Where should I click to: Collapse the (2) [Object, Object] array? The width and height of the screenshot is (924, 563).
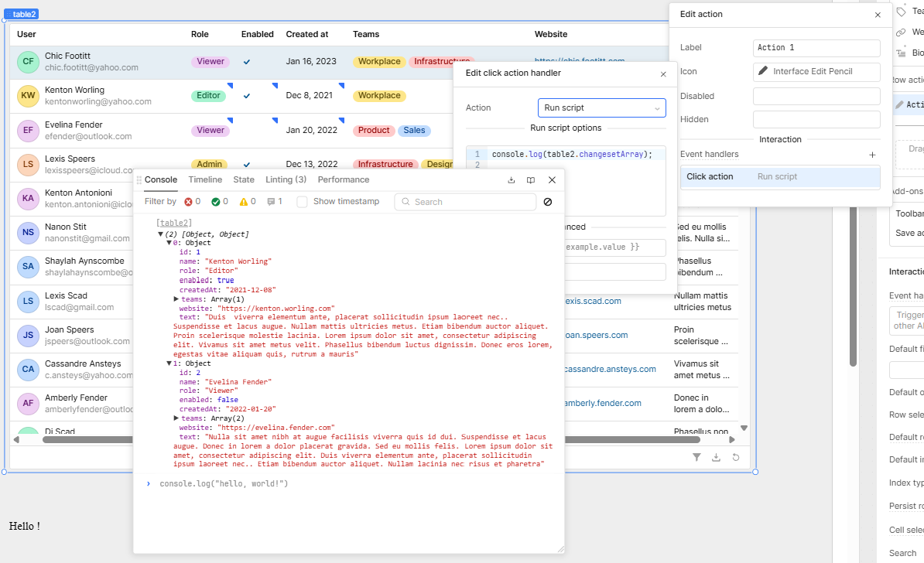tap(160, 234)
